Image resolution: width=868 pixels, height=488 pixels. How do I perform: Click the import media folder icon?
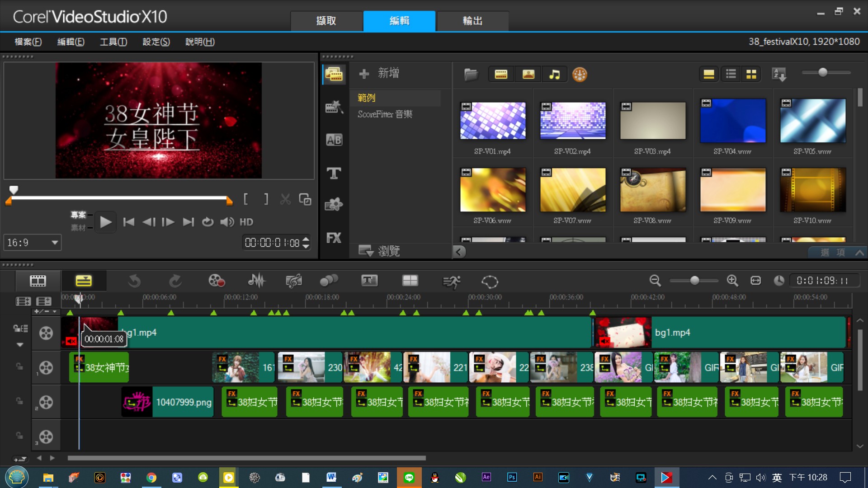(x=471, y=74)
